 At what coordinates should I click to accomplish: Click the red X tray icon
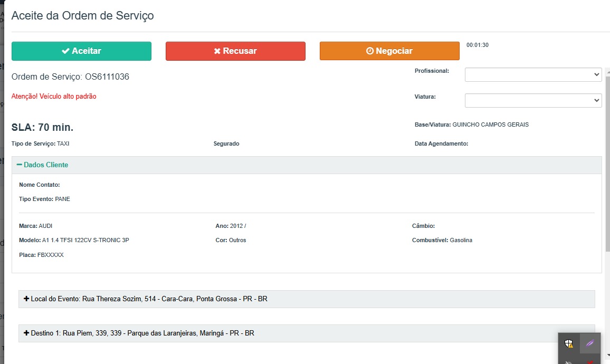point(590,362)
